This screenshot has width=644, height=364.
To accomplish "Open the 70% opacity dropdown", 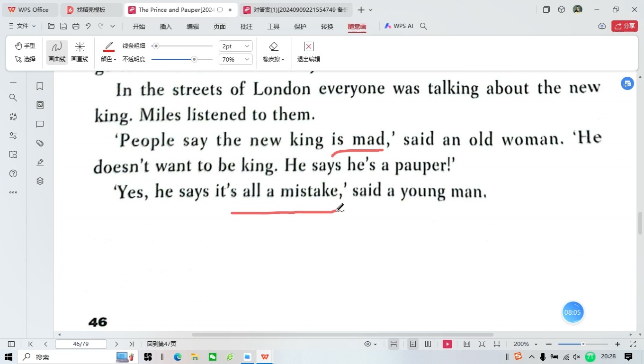I will click(x=235, y=59).
